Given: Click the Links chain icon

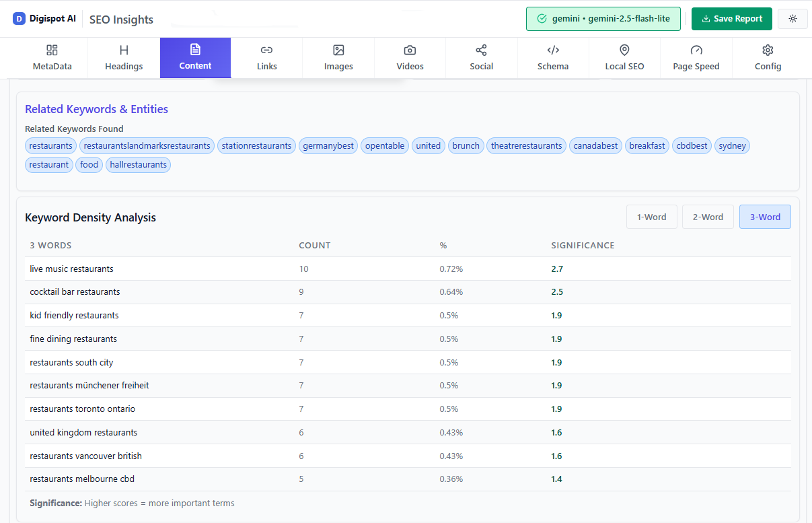Looking at the screenshot, I should point(266,50).
